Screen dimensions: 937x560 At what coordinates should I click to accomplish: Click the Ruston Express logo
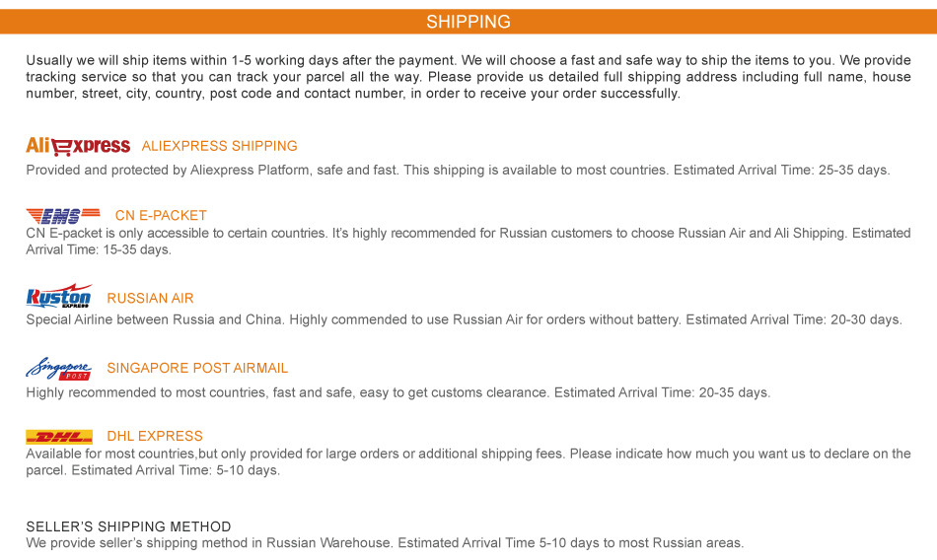(59, 296)
